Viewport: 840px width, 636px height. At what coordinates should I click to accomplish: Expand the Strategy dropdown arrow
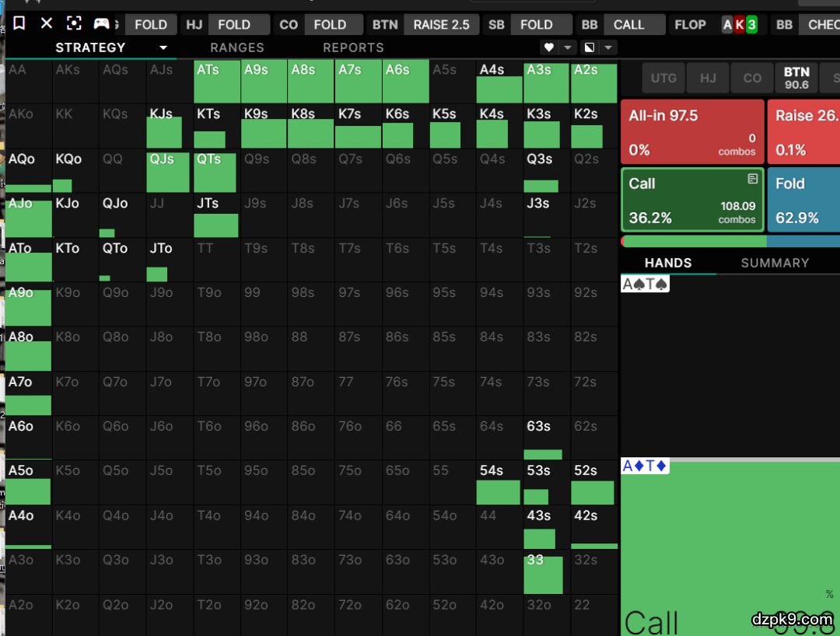(163, 47)
